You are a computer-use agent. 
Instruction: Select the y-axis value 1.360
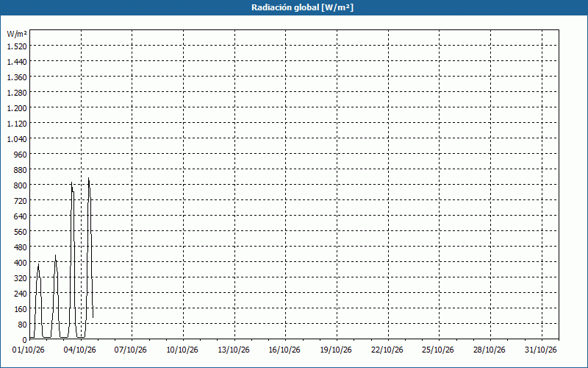[17, 77]
